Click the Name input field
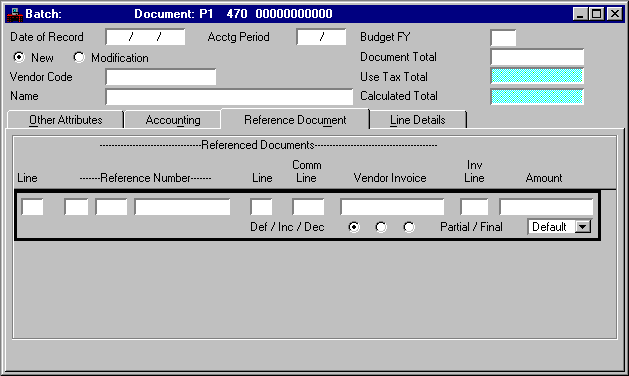Viewport: 629px width, 376px height. [x=229, y=97]
